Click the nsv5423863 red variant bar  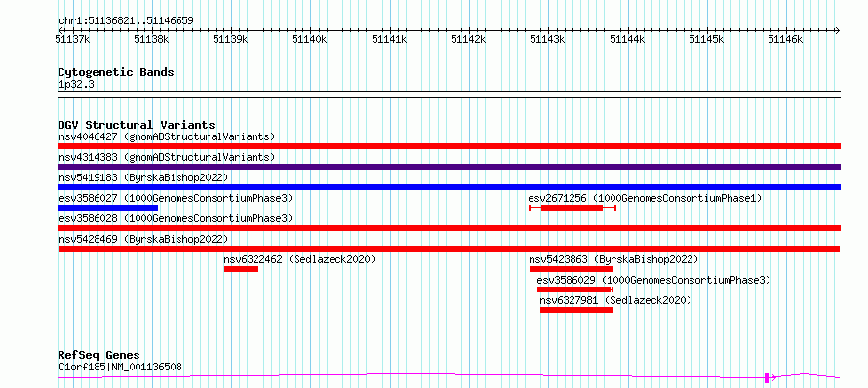click(572, 269)
